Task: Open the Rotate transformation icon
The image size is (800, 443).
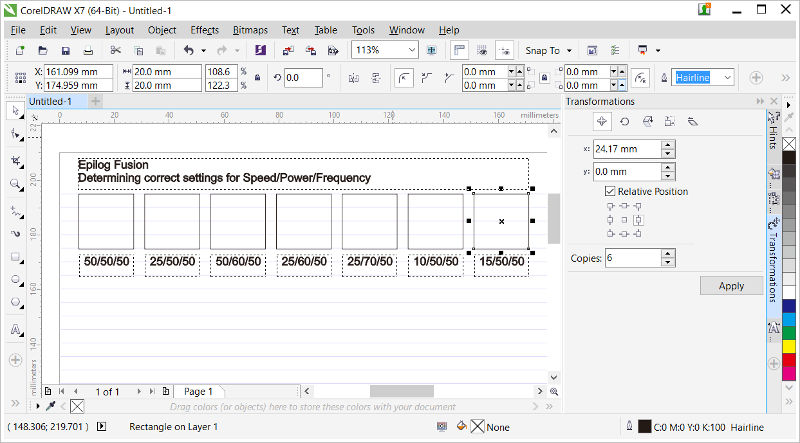Action: 624,121
